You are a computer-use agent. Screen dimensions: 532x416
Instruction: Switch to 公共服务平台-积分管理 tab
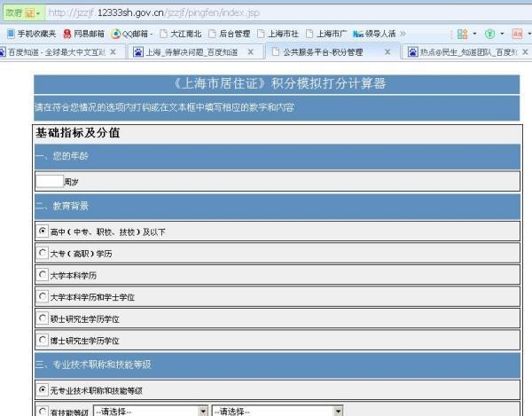click(x=323, y=52)
